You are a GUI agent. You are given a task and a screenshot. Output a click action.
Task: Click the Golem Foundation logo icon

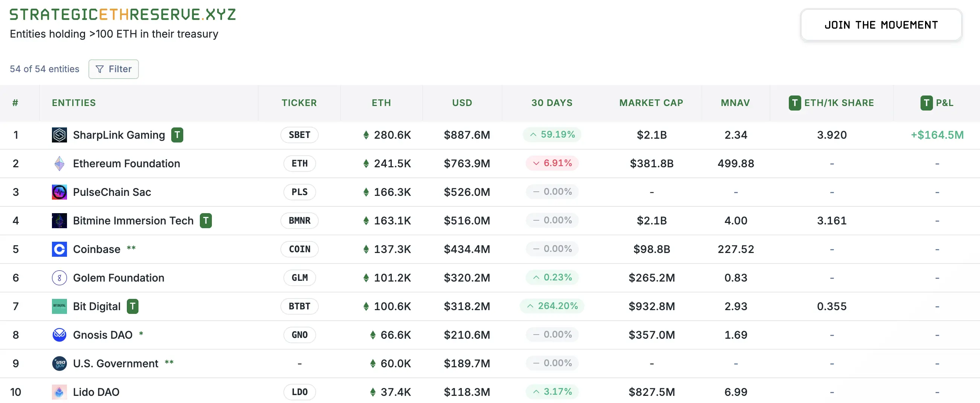click(59, 278)
